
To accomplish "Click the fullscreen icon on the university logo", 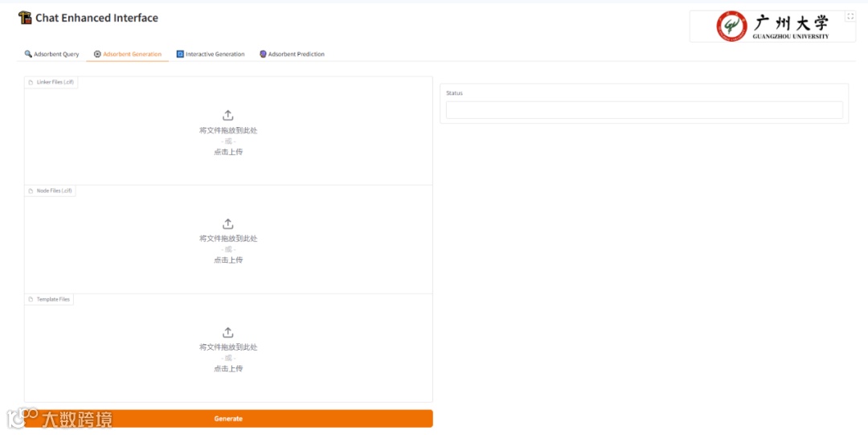I will click(x=850, y=16).
